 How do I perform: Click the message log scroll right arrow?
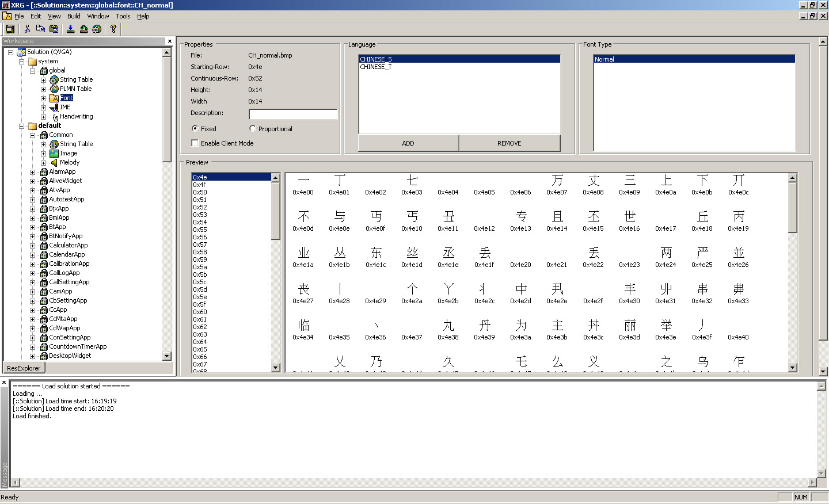(x=812, y=483)
